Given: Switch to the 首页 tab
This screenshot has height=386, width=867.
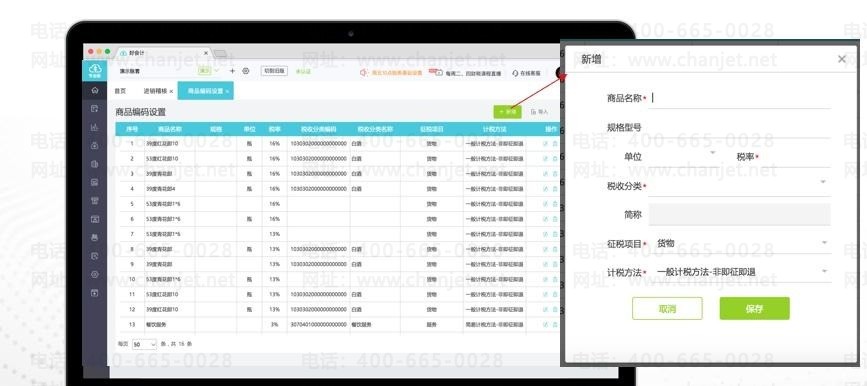Looking at the screenshot, I should (120, 91).
